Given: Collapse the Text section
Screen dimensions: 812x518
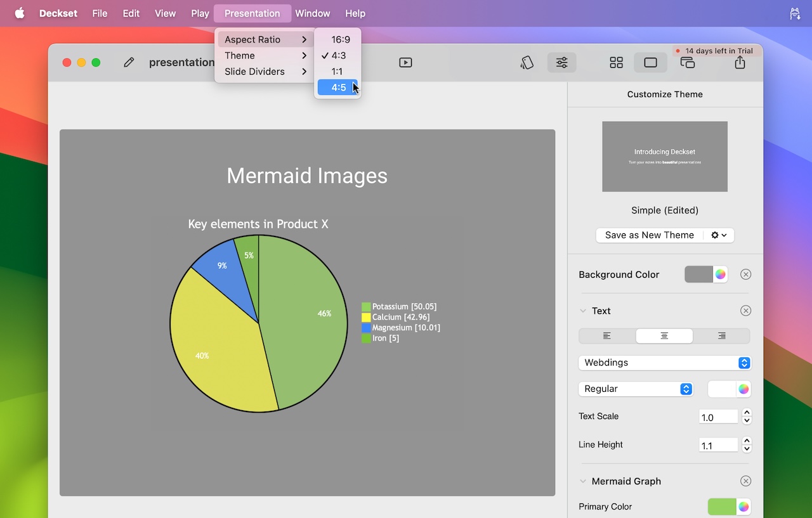Looking at the screenshot, I should tap(582, 311).
